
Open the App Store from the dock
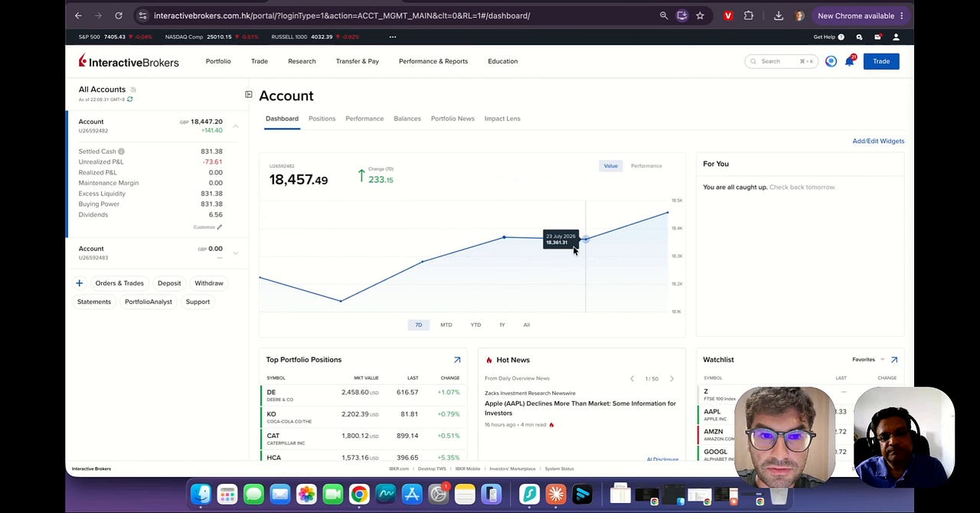click(x=412, y=495)
